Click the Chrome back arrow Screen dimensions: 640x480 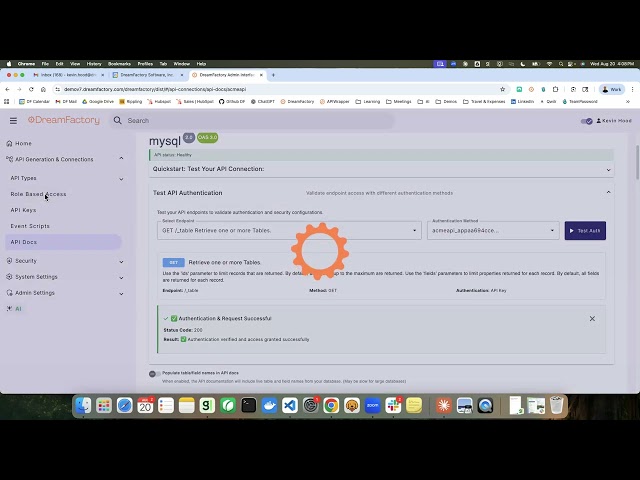click(x=7, y=89)
